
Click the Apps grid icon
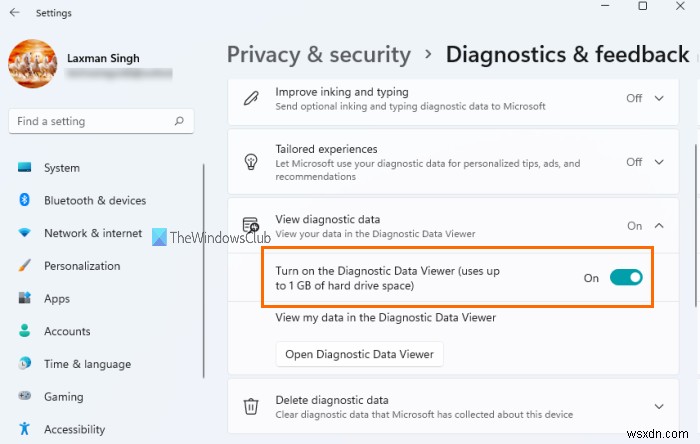(x=24, y=298)
